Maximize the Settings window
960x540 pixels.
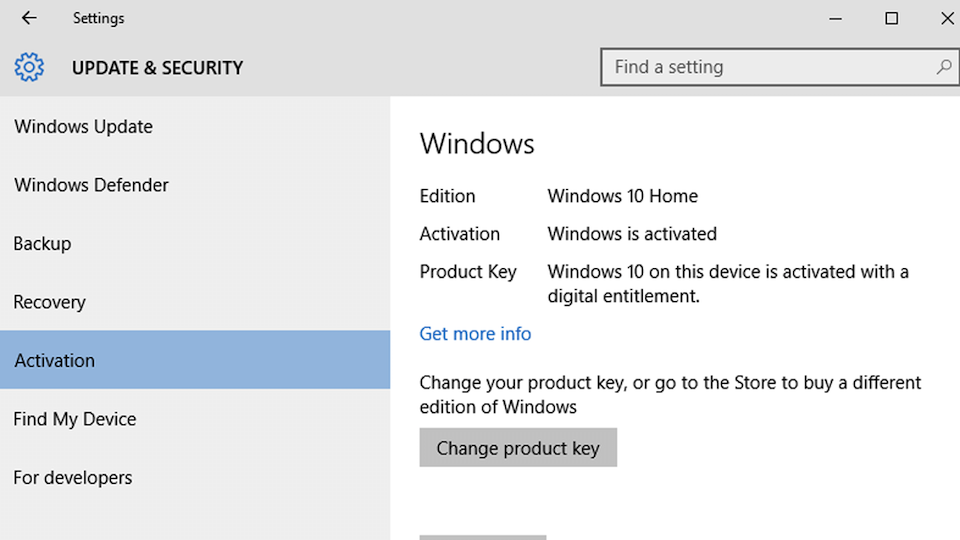[891, 18]
